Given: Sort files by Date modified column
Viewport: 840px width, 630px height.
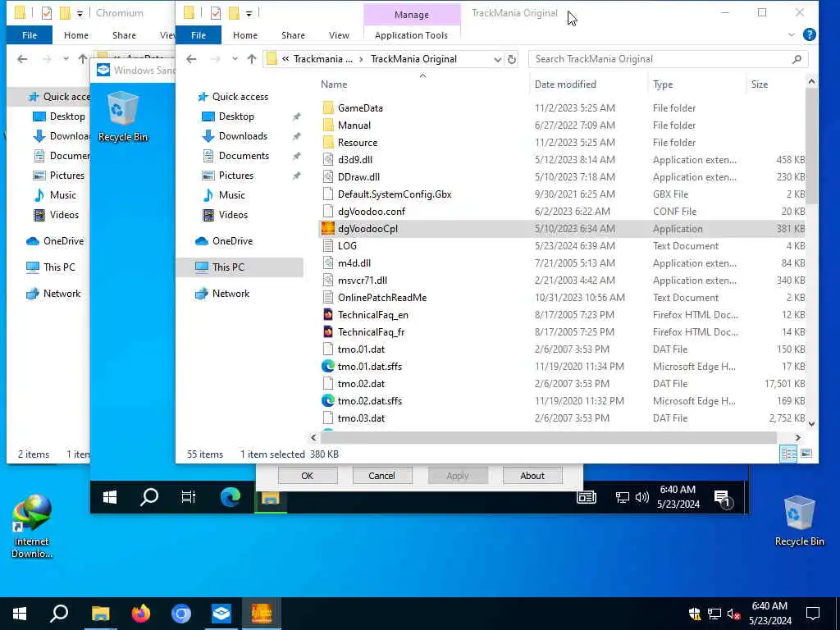Looking at the screenshot, I should tap(565, 84).
